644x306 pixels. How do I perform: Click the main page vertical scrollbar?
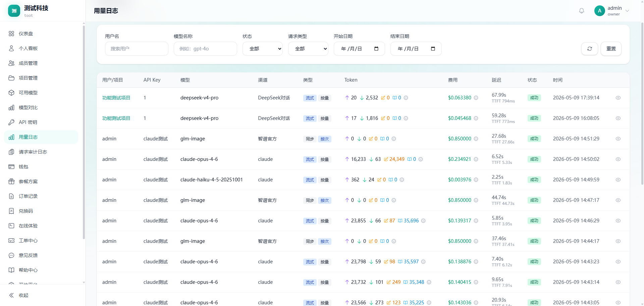[x=642, y=104]
